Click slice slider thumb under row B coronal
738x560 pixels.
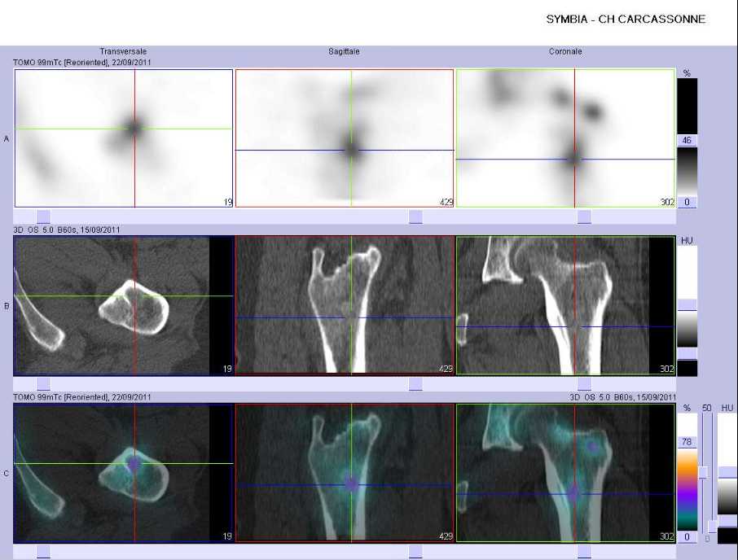pyautogui.click(x=584, y=384)
